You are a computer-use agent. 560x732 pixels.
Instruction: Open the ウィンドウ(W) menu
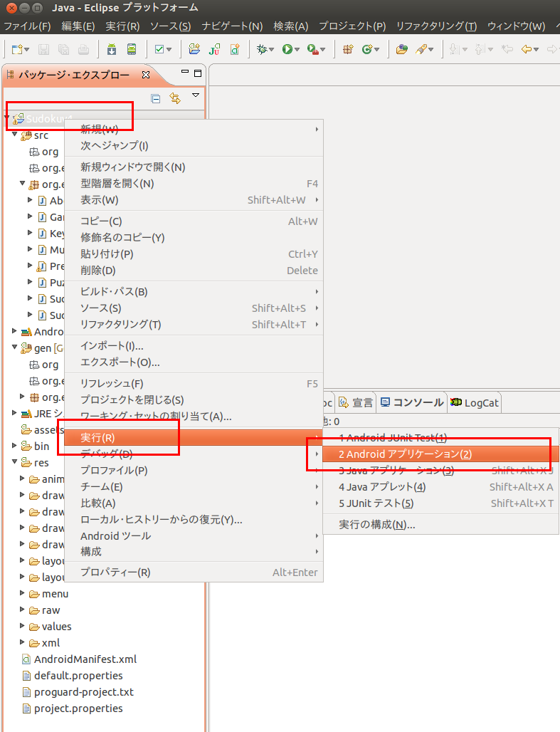pos(516,26)
